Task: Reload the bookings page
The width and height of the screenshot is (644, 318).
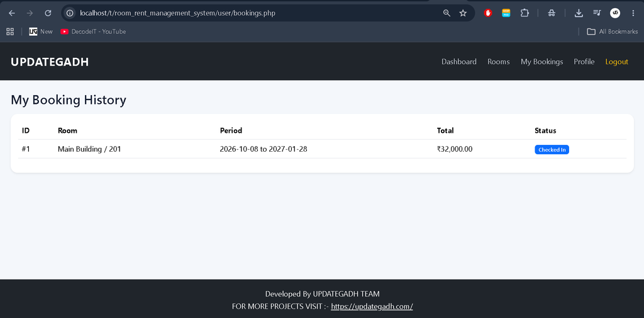Action: pyautogui.click(x=48, y=13)
